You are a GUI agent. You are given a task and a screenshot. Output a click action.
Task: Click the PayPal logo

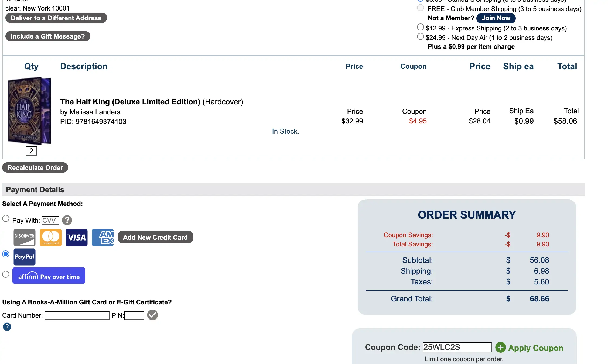(25, 257)
